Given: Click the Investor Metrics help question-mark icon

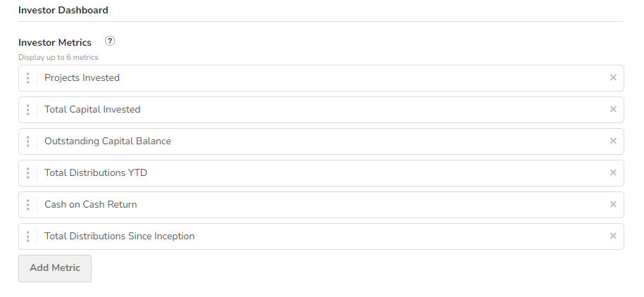Looking at the screenshot, I should pos(110,41).
